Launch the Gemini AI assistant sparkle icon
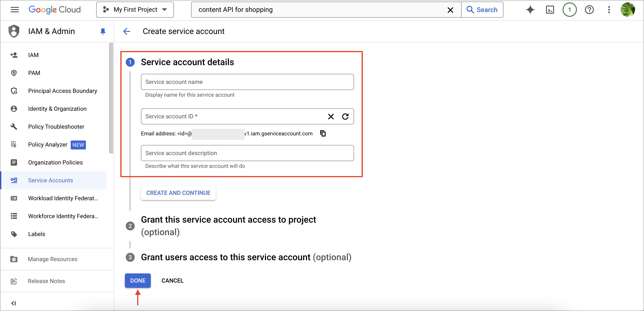The height and width of the screenshot is (311, 644). [x=530, y=10]
